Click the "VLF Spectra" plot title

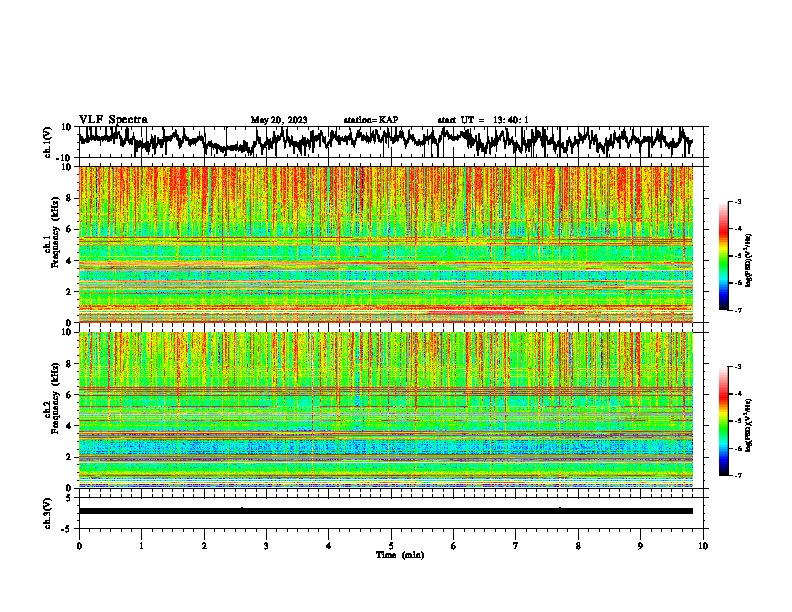[113, 120]
